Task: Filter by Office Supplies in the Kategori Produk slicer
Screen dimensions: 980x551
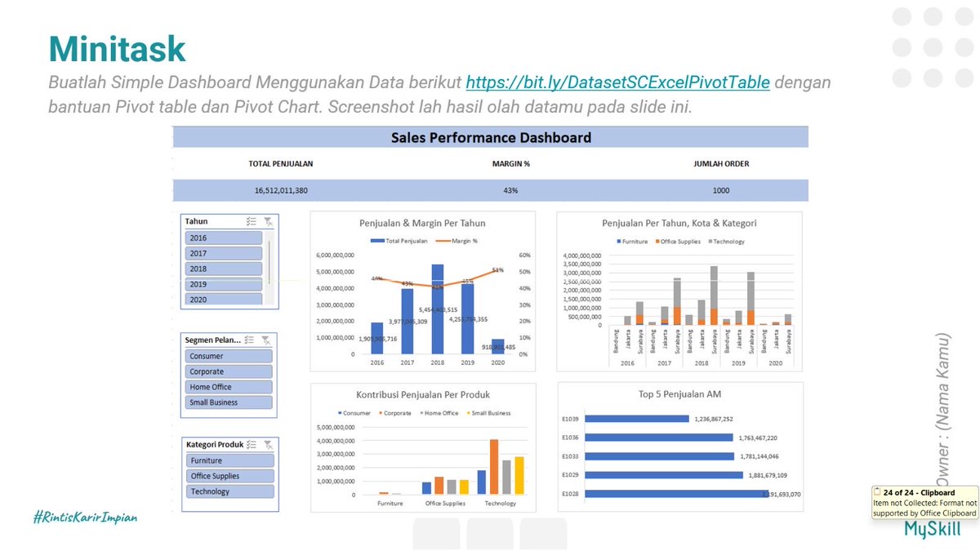Action: tap(229, 476)
